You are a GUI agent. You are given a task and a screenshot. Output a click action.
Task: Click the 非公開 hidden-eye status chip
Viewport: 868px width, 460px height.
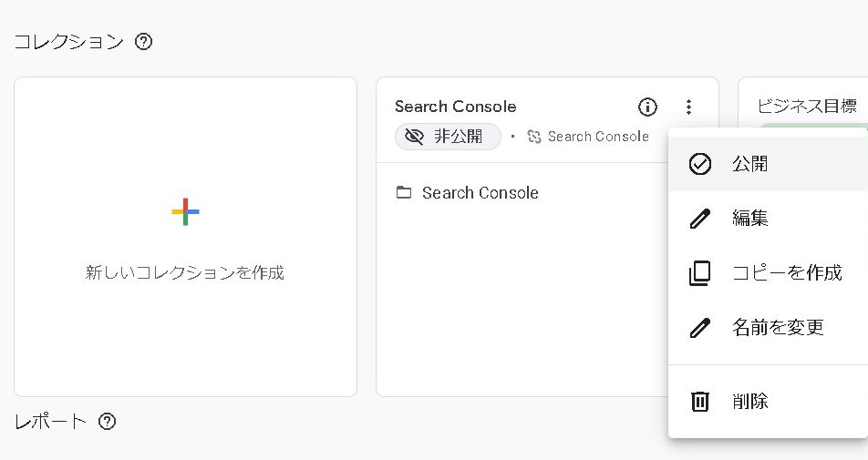pos(448,137)
